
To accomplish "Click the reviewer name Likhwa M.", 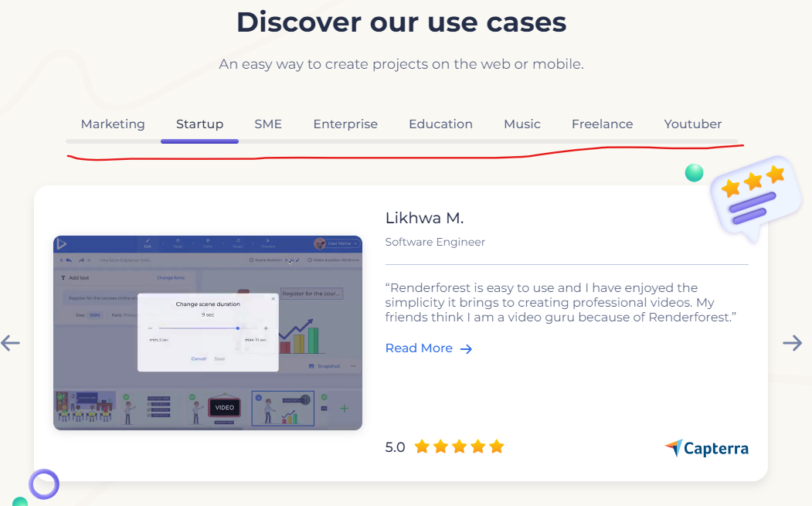I will pyautogui.click(x=425, y=218).
